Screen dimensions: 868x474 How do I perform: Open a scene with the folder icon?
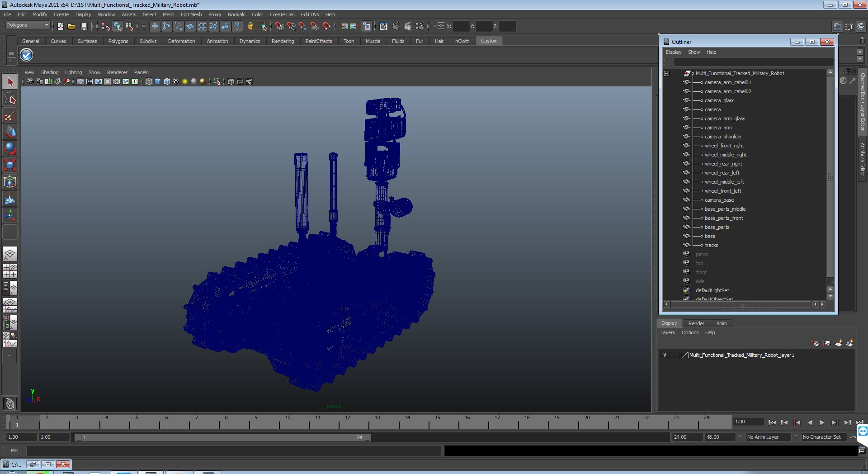pos(71,26)
